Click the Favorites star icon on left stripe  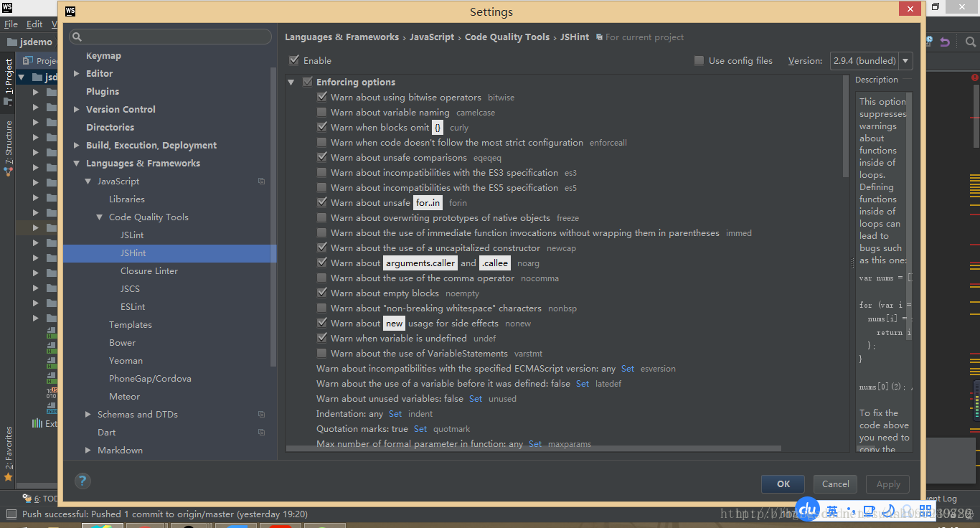click(8, 476)
